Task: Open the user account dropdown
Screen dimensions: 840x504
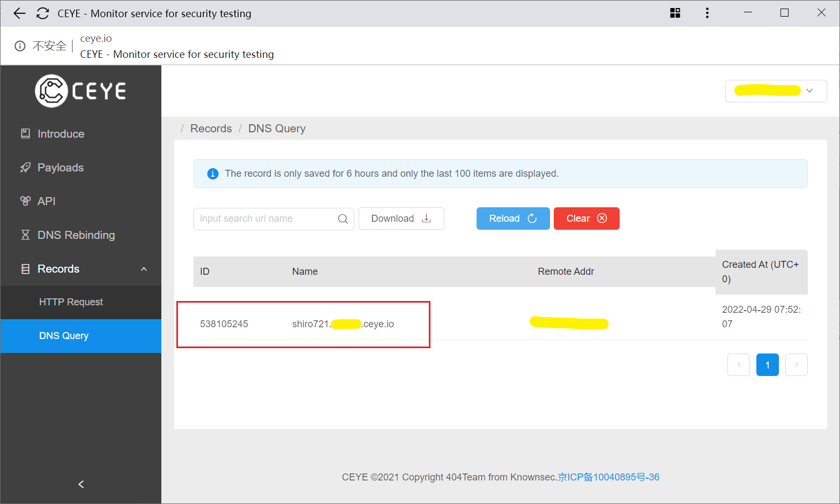Action: (776, 91)
